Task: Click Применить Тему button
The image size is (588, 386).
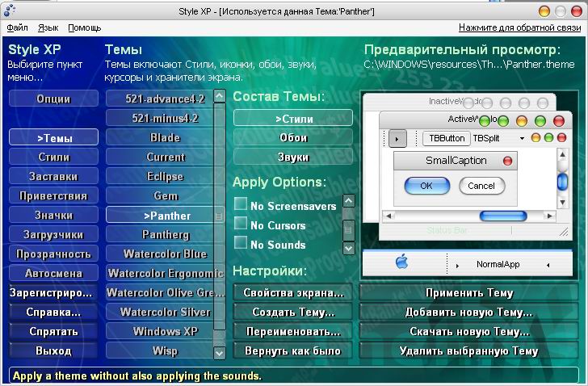Action: click(x=468, y=292)
